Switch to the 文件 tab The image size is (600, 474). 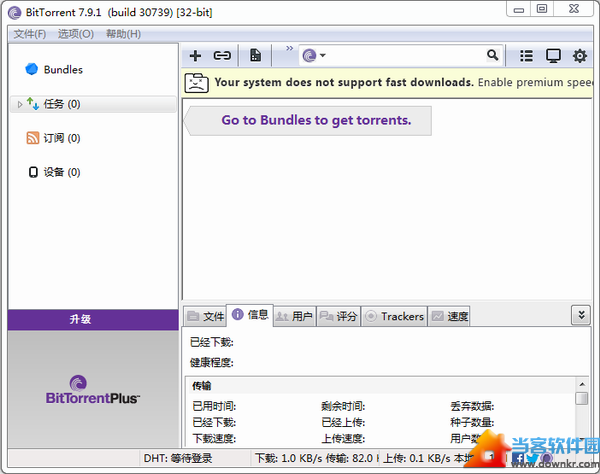(205, 316)
